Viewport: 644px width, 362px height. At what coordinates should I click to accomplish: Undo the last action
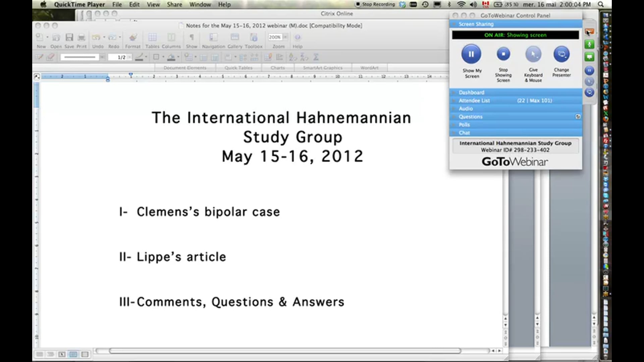coord(97,38)
